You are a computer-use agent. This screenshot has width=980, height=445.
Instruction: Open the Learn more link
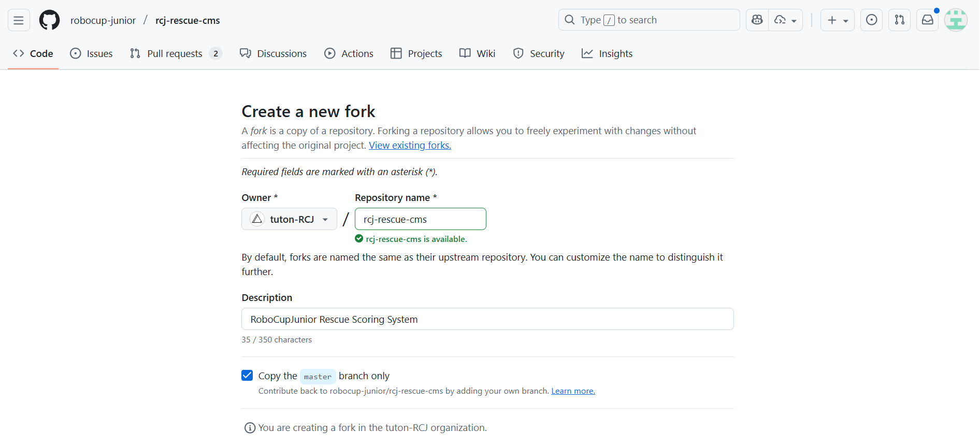573,391
